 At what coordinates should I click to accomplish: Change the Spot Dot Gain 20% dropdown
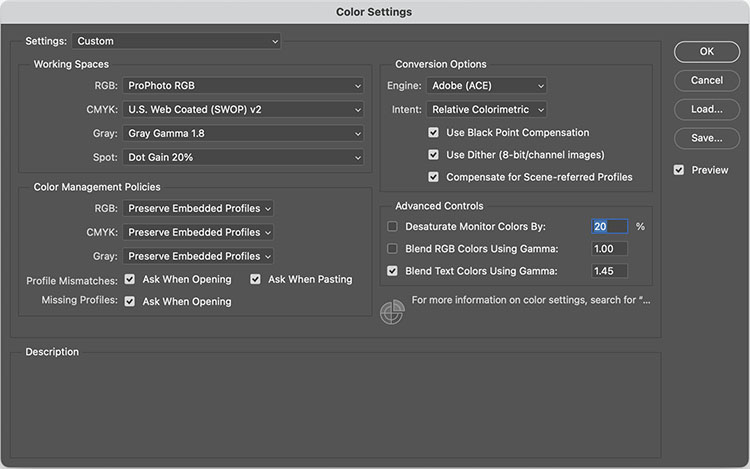(243, 157)
